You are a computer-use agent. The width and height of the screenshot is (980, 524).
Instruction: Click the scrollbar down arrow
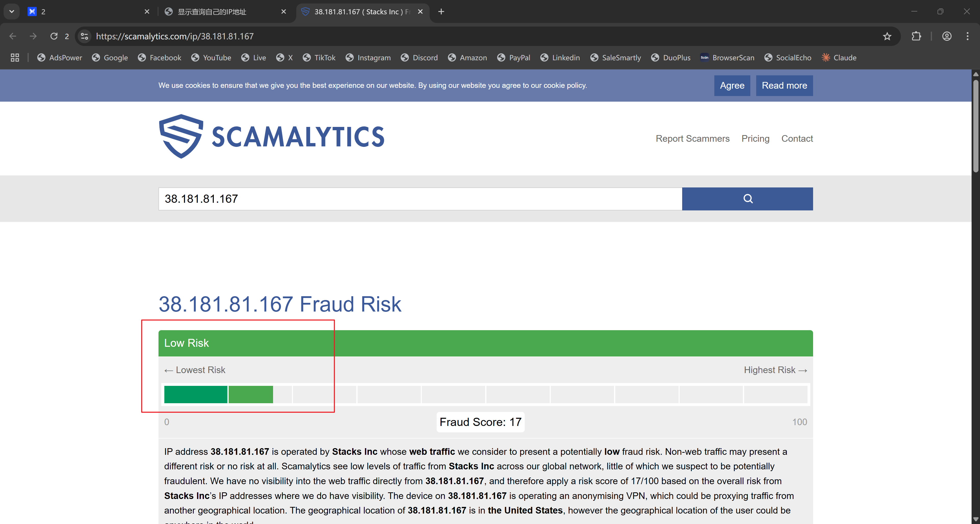point(975,519)
